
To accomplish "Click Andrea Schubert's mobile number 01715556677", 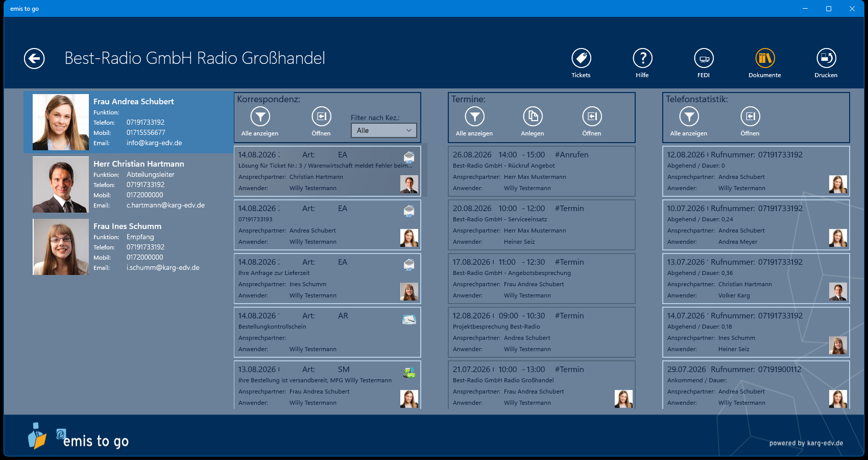I will click(146, 133).
